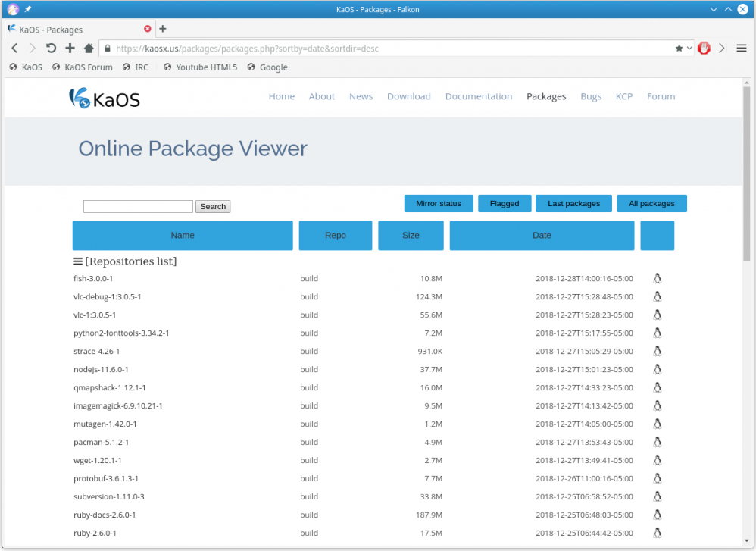
Task: Open the Bugs nav link
Action: (591, 96)
